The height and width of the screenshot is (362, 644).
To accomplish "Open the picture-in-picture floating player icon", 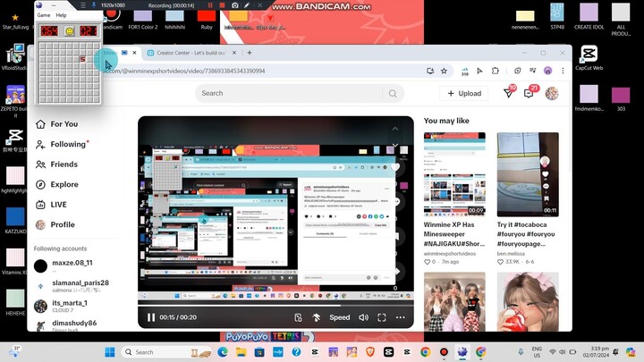I will click(298, 317).
